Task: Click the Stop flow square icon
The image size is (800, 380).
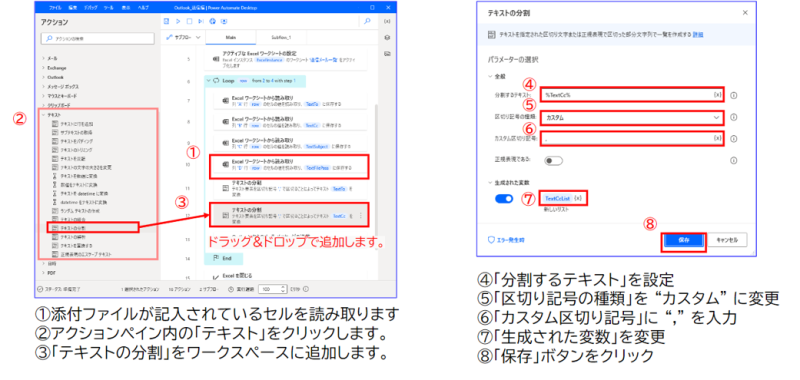Action: (189, 21)
